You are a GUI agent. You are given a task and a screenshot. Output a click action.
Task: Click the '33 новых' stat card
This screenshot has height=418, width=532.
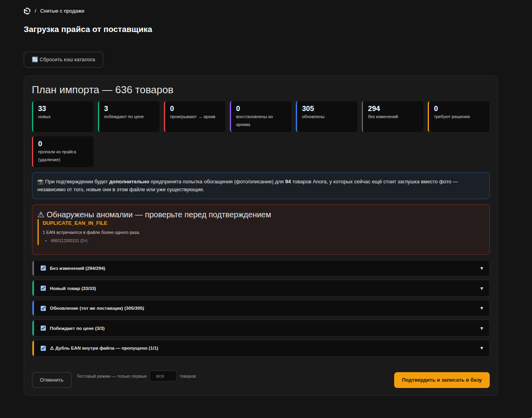tap(63, 117)
